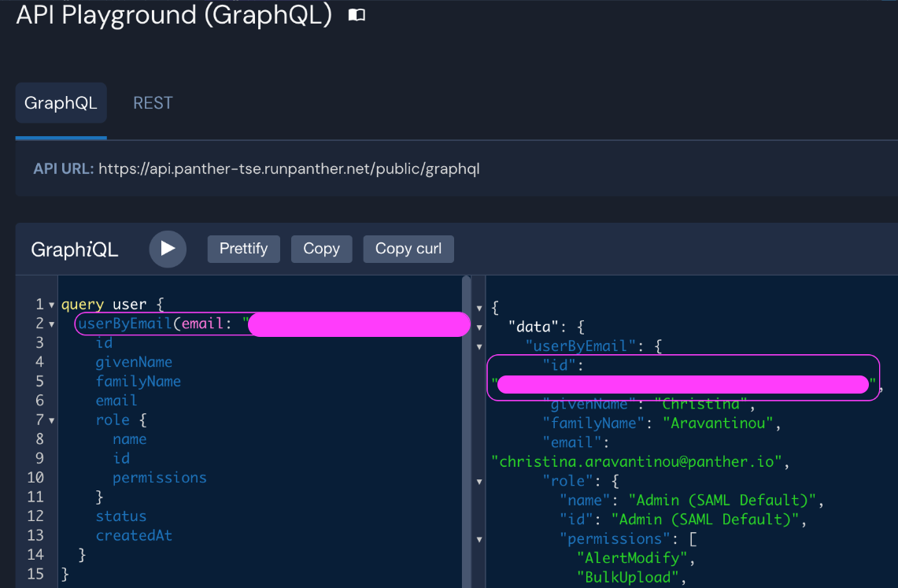Collapse the root brace in the response pane
The height and width of the screenshot is (588, 898).
[x=479, y=308]
